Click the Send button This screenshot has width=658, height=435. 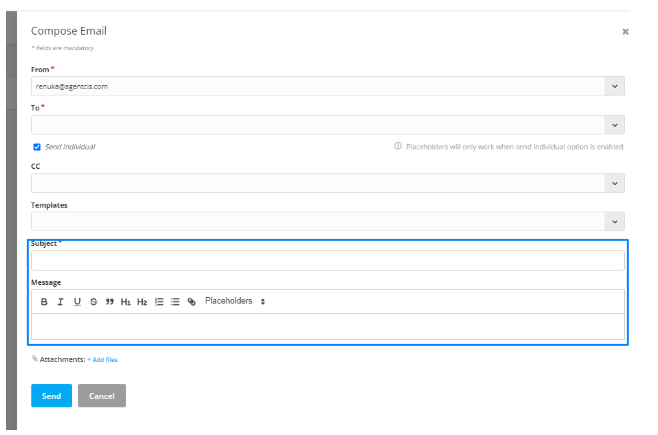pyautogui.click(x=51, y=396)
